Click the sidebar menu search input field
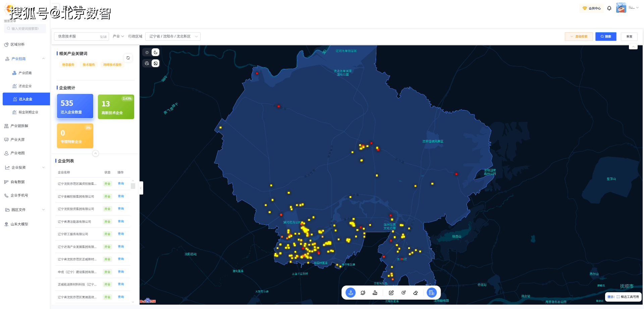Screen dimensions: 644x309 coord(25,29)
